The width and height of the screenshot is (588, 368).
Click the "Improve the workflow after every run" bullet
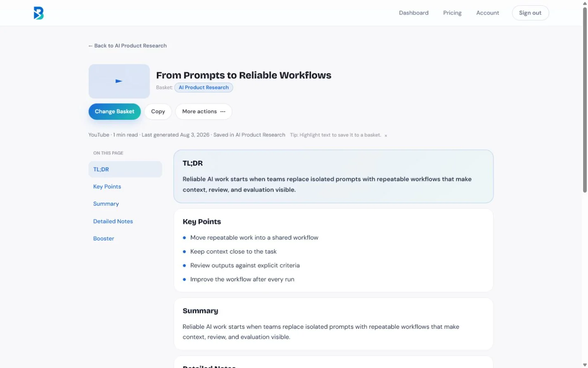[242, 280]
